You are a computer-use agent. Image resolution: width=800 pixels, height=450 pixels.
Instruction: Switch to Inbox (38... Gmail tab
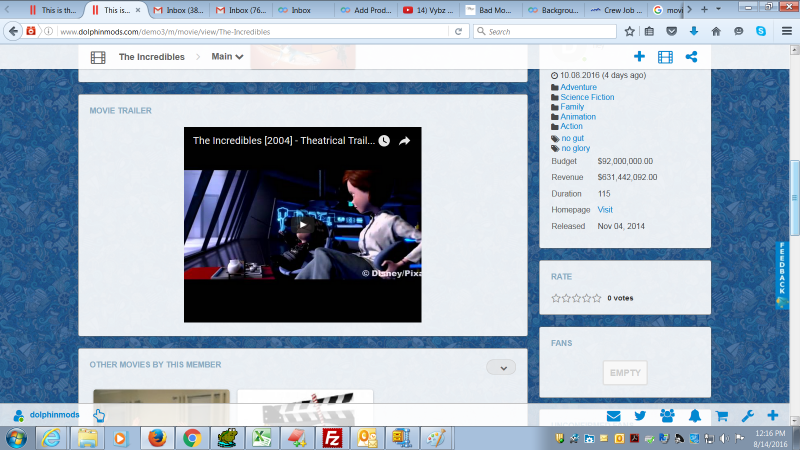coord(179,10)
